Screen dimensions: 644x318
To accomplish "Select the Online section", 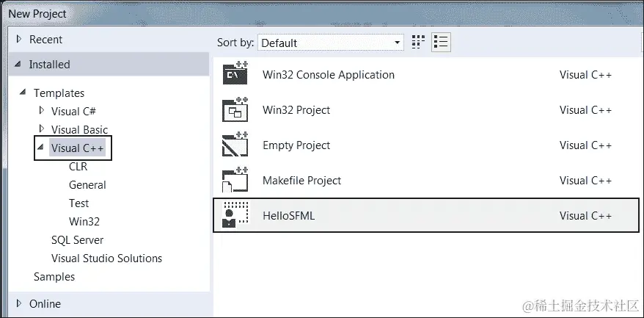I will [45, 303].
